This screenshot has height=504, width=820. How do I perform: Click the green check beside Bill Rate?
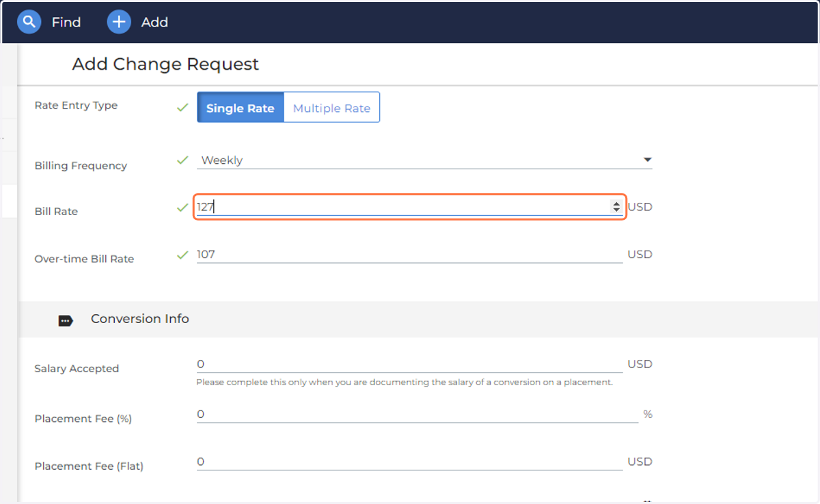[182, 208]
